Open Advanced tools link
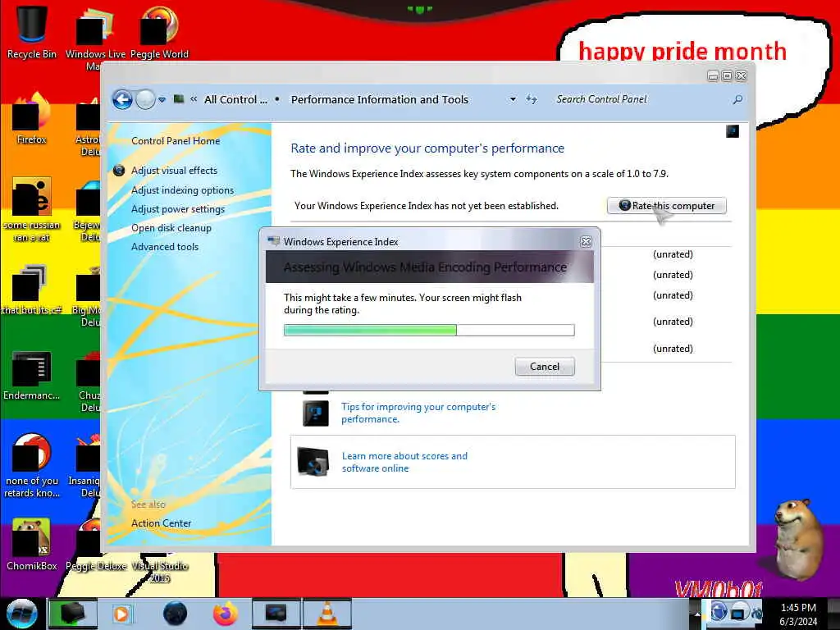The height and width of the screenshot is (630, 840). [164, 246]
